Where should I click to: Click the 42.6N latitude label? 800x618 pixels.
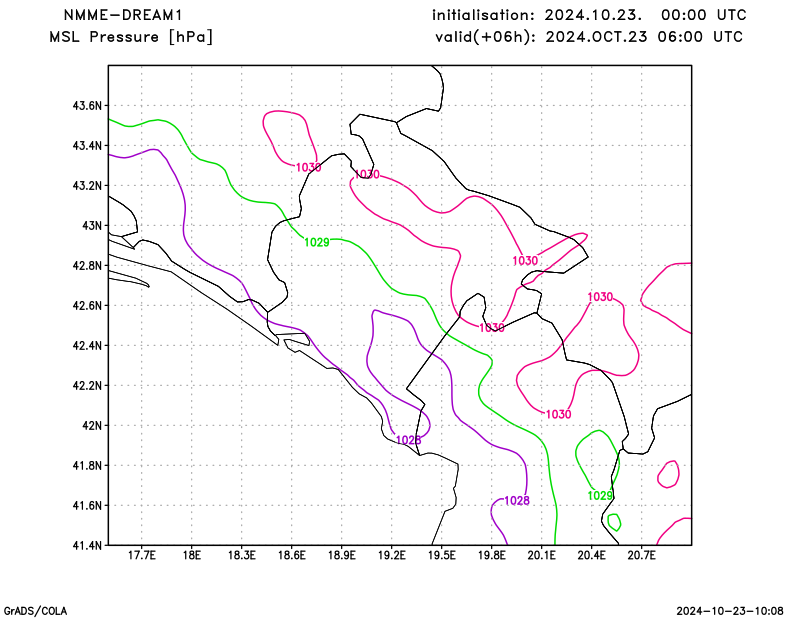tap(87, 306)
